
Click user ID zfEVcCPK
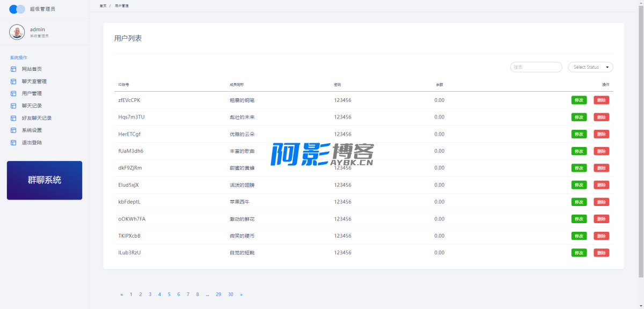[129, 100]
